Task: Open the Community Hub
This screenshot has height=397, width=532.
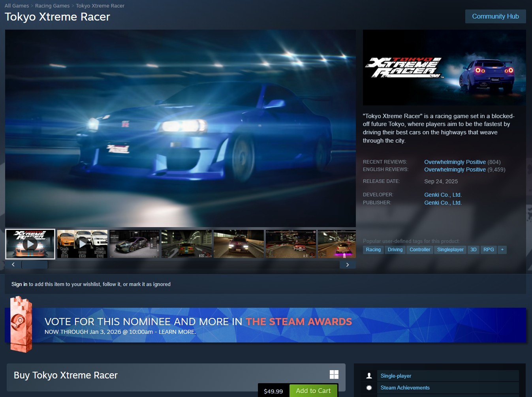Action: (x=496, y=16)
